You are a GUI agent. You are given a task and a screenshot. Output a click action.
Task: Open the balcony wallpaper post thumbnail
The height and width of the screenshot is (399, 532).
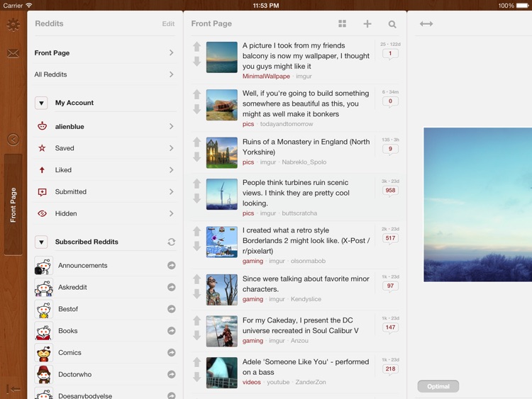pos(222,57)
